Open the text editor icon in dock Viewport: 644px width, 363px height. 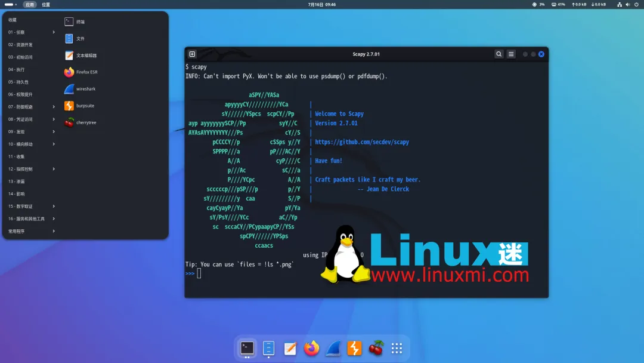click(x=290, y=348)
